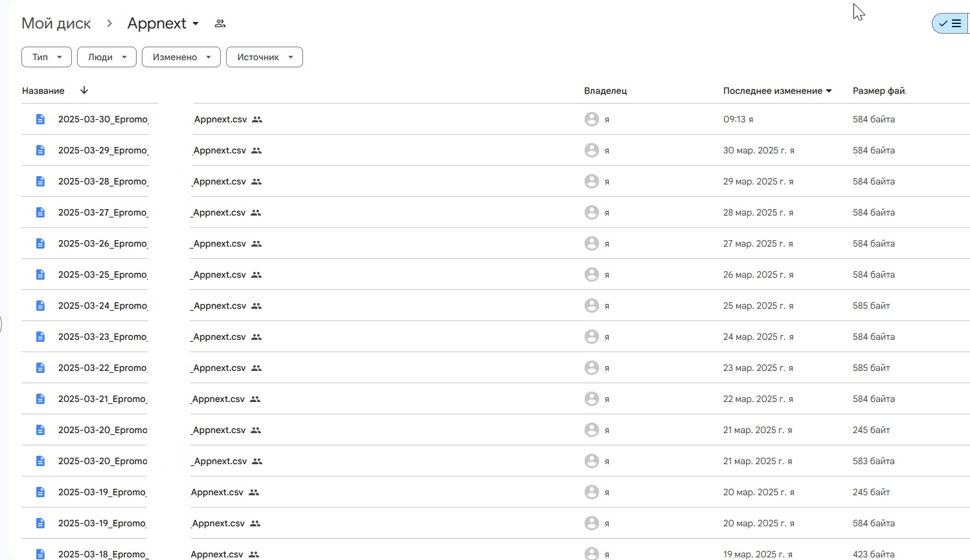This screenshot has height=560, width=970.
Task: Sort by Название column header
Action: (x=43, y=91)
